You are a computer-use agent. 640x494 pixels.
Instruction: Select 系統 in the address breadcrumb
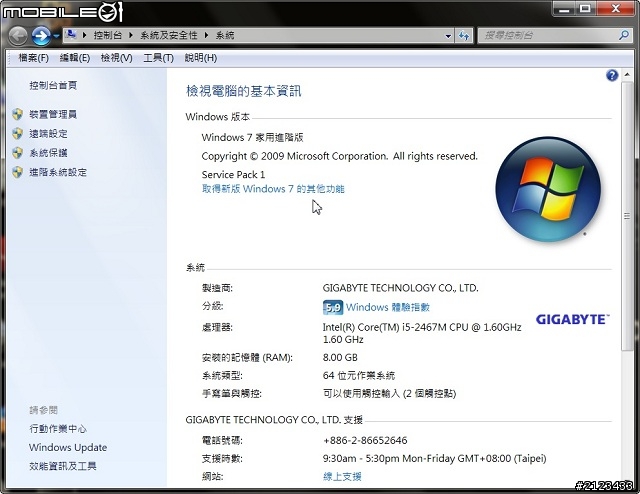tap(225, 36)
